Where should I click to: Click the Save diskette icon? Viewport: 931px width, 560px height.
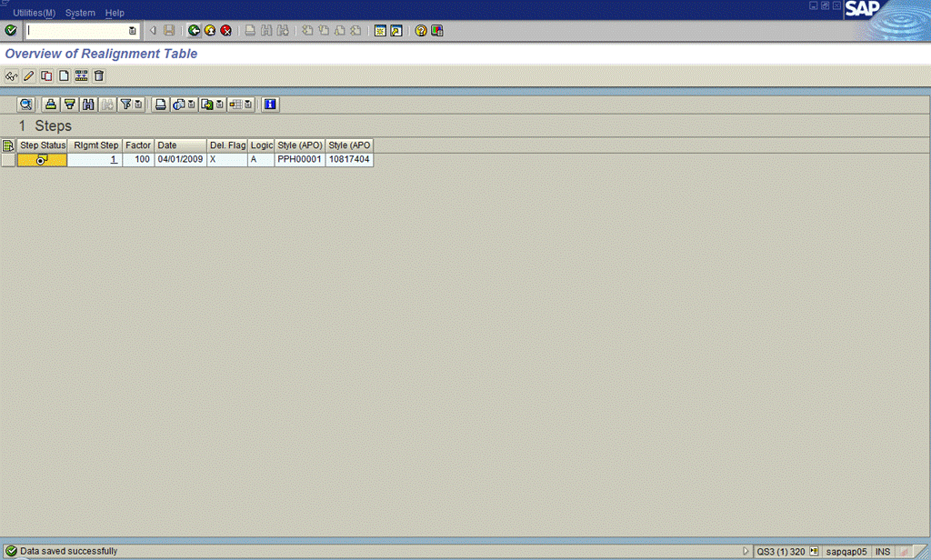pos(169,30)
